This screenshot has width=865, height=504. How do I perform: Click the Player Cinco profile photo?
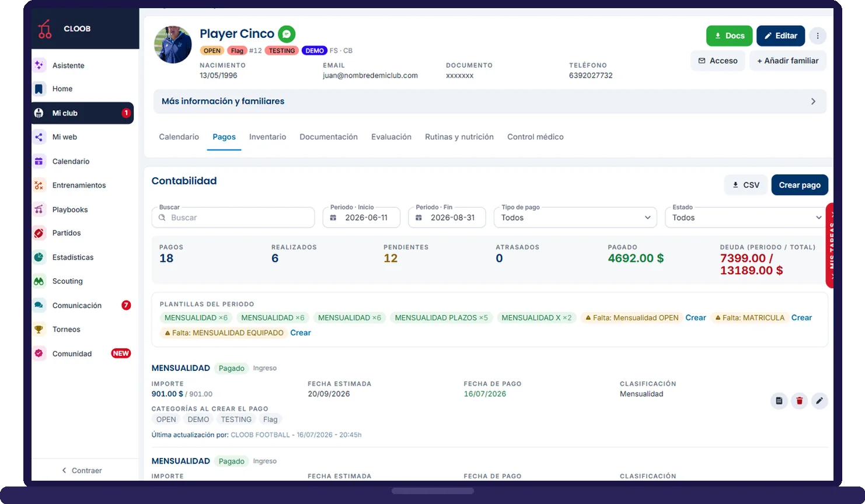pyautogui.click(x=173, y=45)
